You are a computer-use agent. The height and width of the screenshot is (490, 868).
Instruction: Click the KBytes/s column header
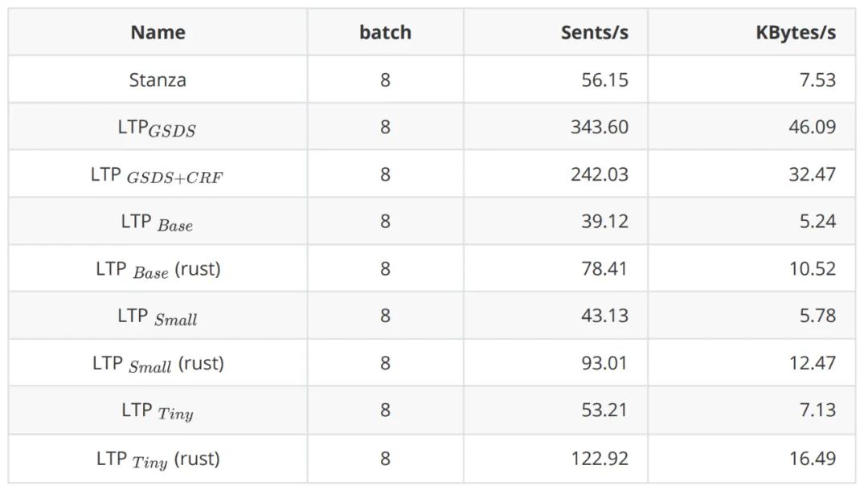(x=795, y=33)
